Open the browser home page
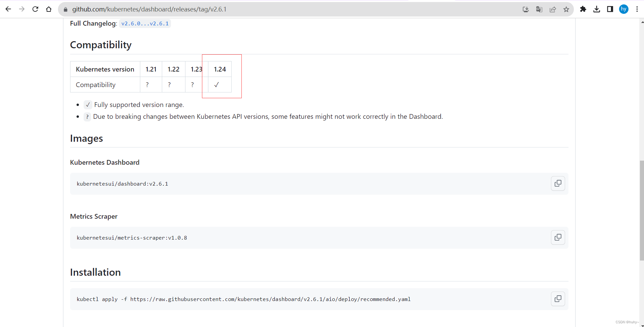The height and width of the screenshot is (327, 644). [x=49, y=9]
